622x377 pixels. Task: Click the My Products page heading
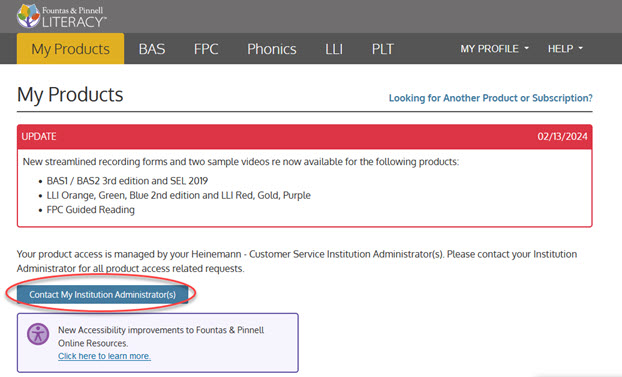click(x=70, y=95)
